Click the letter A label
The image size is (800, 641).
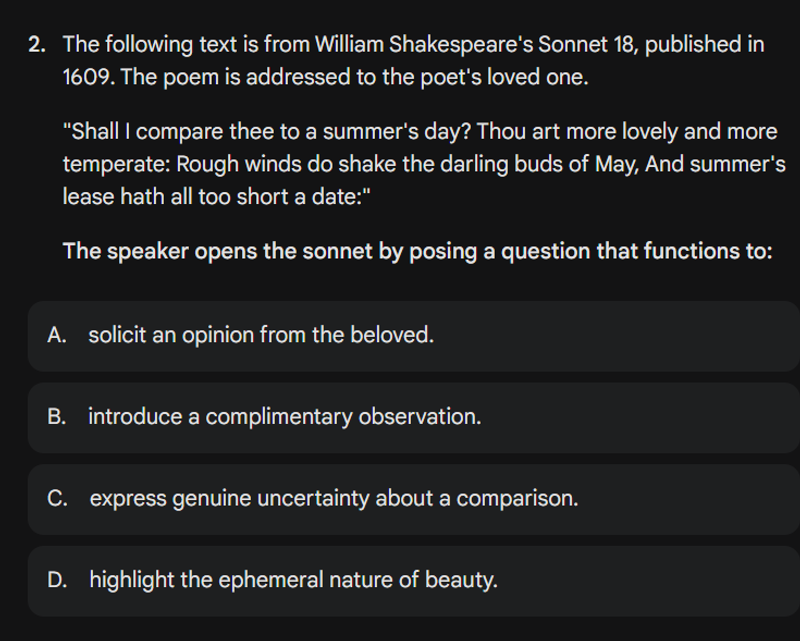point(55,336)
